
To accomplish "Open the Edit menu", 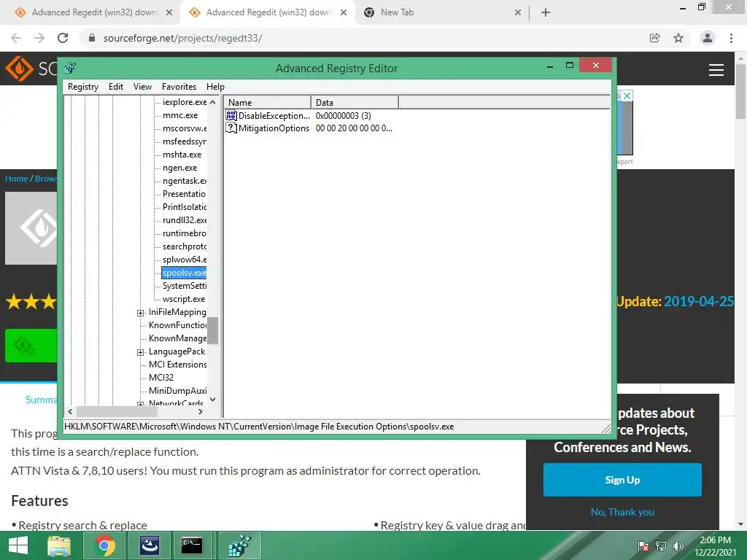I will pyautogui.click(x=116, y=87).
